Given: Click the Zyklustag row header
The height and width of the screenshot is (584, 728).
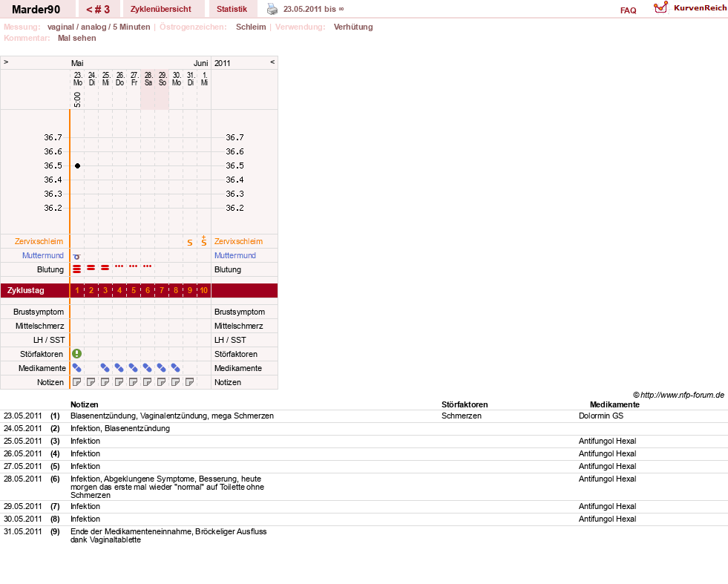Looking at the screenshot, I should pyautogui.click(x=25, y=290).
